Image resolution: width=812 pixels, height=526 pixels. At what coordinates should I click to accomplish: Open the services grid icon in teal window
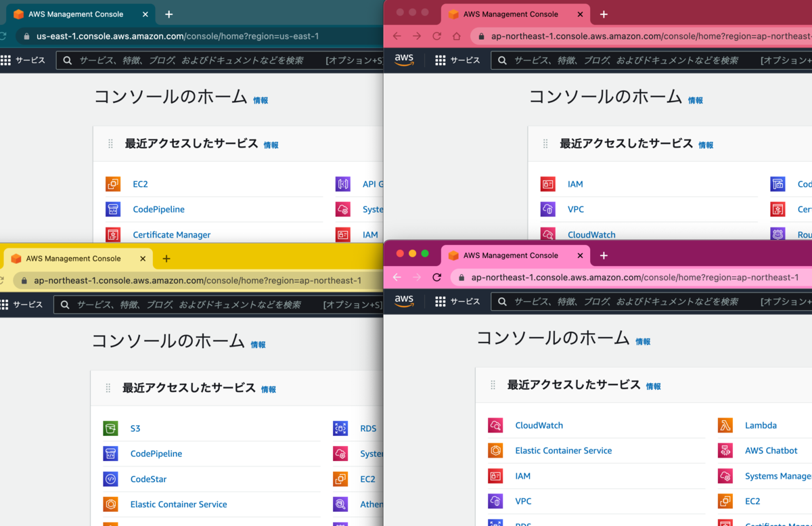5,60
